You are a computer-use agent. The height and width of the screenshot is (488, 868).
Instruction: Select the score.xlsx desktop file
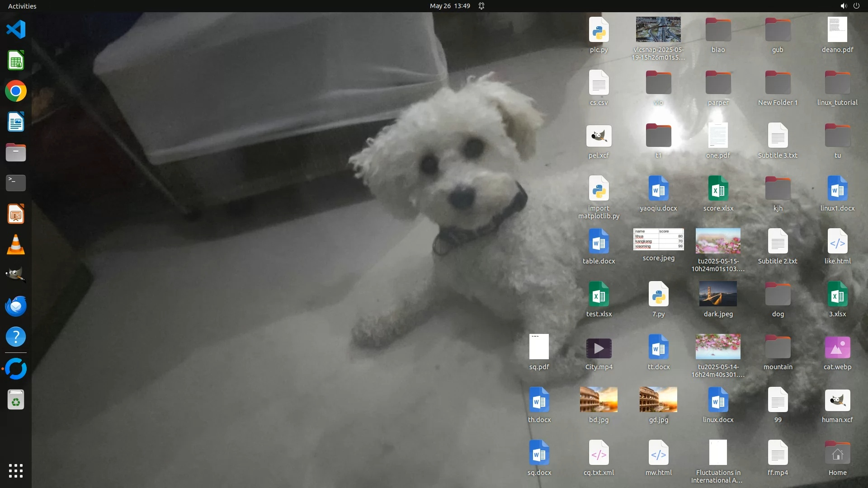tap(718, 189)
